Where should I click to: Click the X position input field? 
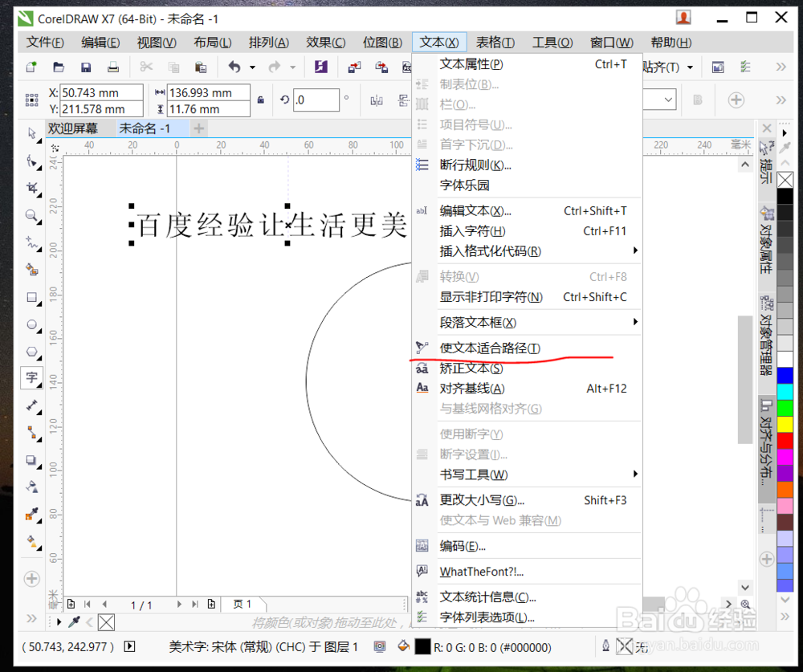(101, 92)
